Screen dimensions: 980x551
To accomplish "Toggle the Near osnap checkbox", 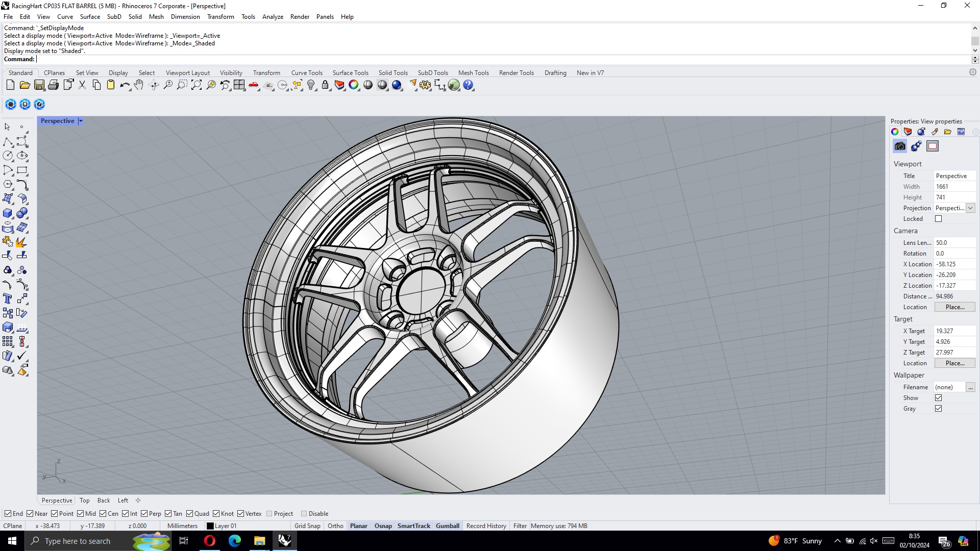I will click(30, 514).
